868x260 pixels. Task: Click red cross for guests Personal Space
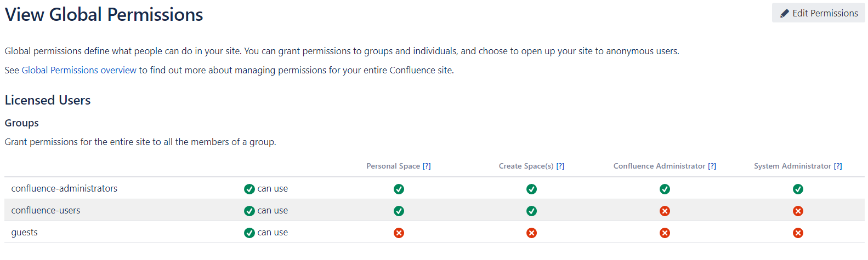(x=399, y=233)
